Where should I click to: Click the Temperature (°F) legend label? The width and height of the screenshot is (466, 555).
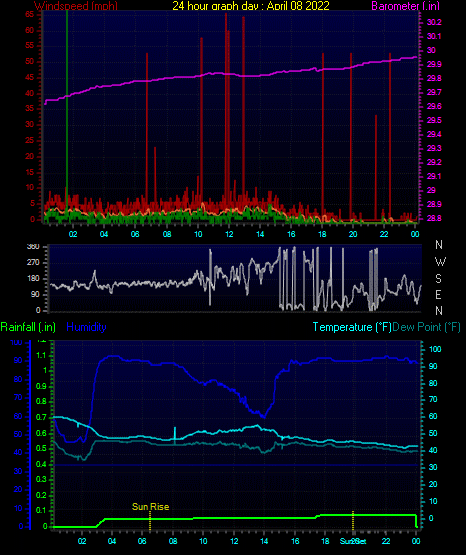352,327
